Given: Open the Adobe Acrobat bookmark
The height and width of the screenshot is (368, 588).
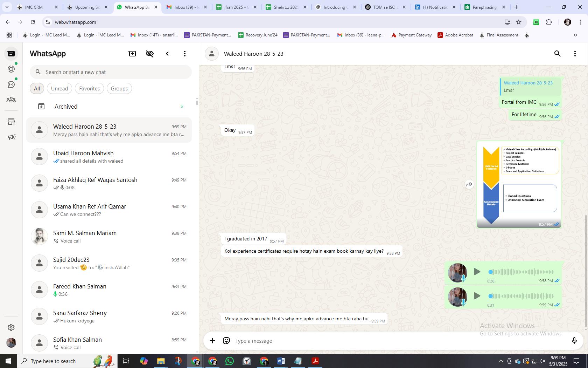Looking at the screenshot, I should click(455, 35).
